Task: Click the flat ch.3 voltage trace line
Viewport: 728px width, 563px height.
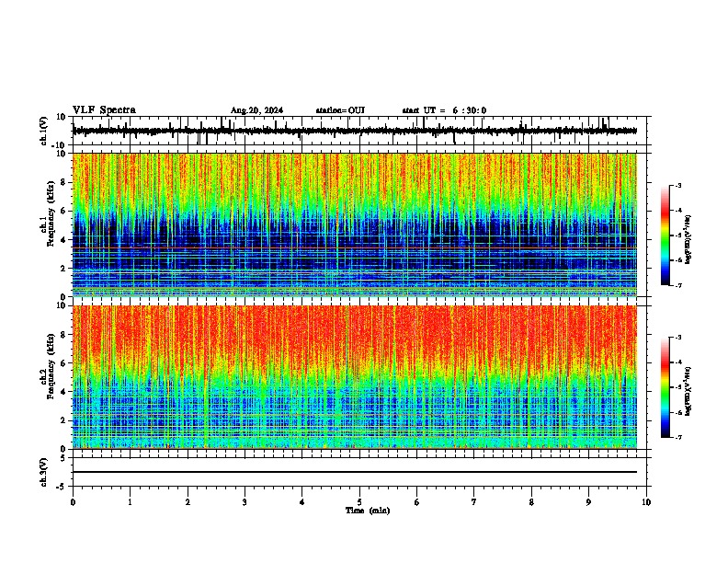Action: click(355, 472)
